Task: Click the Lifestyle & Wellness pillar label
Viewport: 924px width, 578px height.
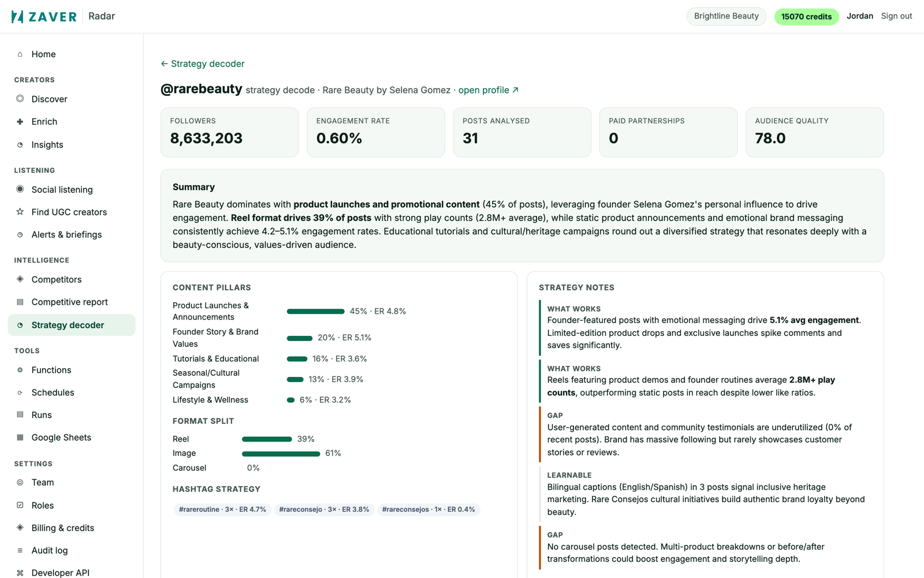Action: click(210, 400)
